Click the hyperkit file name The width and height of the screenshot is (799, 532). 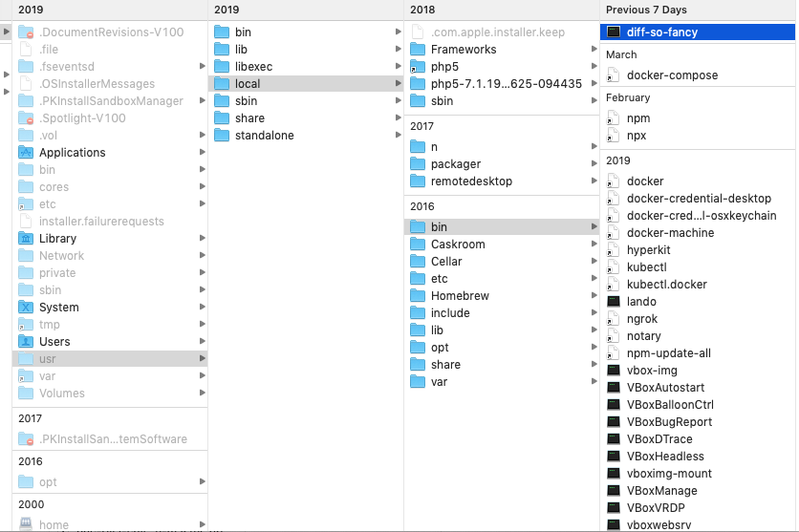648,250
